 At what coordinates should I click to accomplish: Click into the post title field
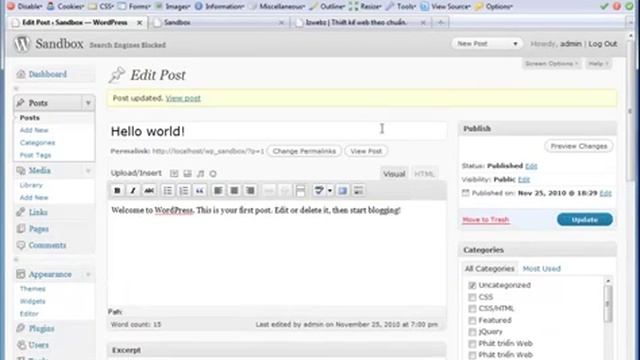coord(277,131)
